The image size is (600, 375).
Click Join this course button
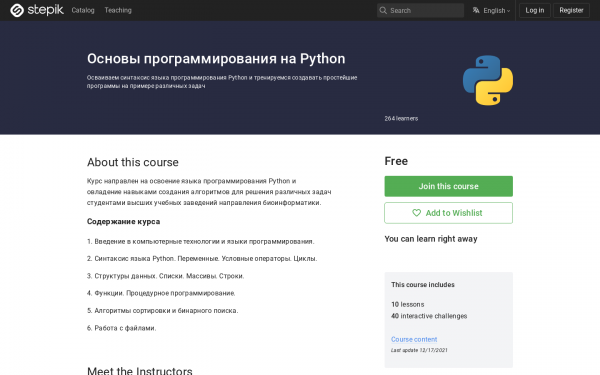tap(448, 186)
